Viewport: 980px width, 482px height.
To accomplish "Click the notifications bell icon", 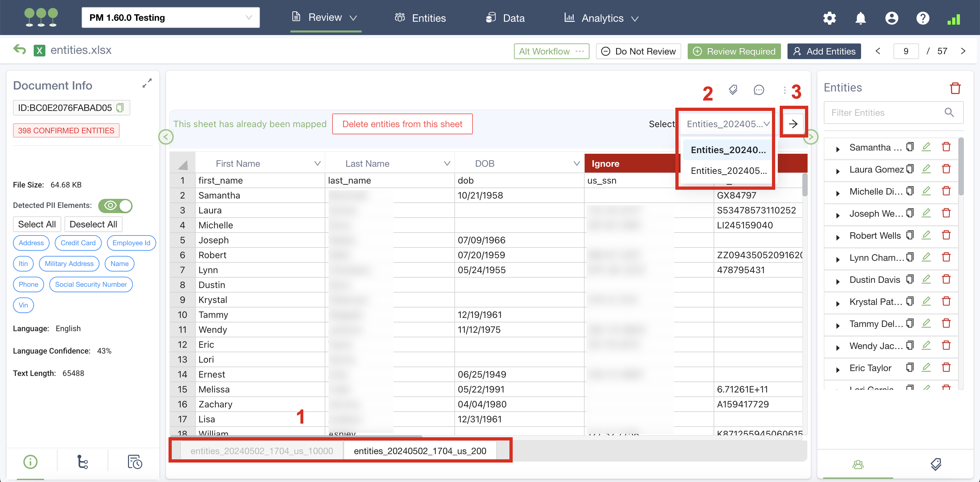I will [x=860, y=18].
